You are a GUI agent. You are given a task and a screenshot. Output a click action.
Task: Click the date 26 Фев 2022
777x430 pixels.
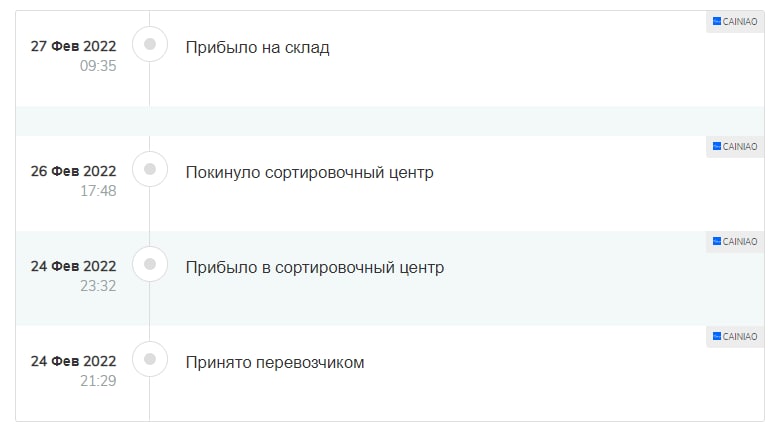click(x=73, y=171)
